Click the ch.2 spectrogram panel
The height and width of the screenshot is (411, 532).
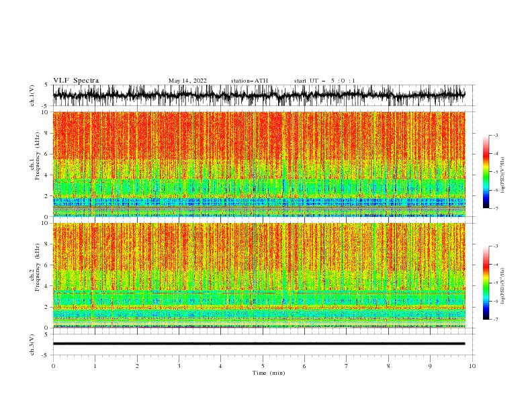pyautogui.click(x=259, y=275)
